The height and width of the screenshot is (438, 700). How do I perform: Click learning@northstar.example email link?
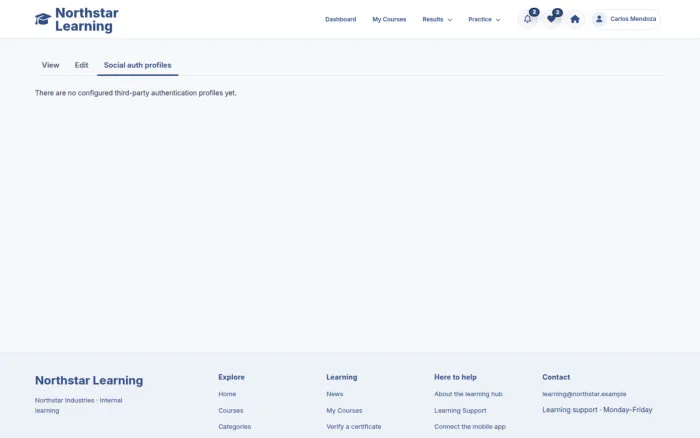[x=584, y=394]
